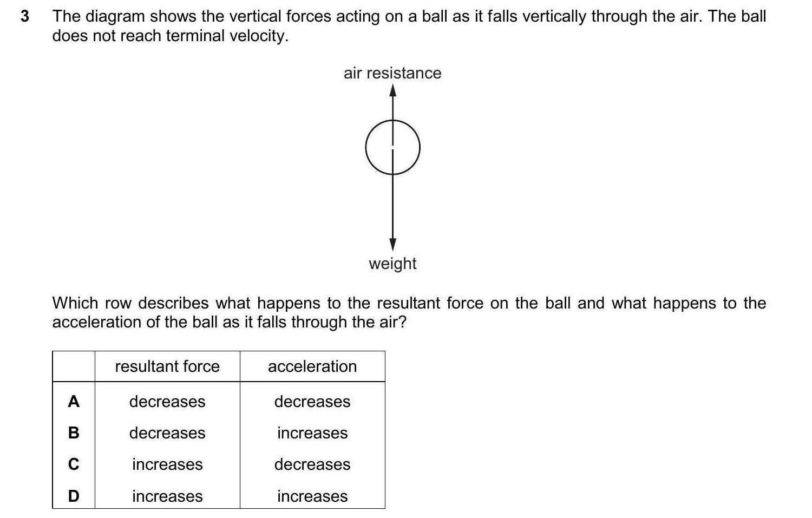The image size is (812, 518).
Task: Click the 'resultant force' column header
Action: coord(167,366)
